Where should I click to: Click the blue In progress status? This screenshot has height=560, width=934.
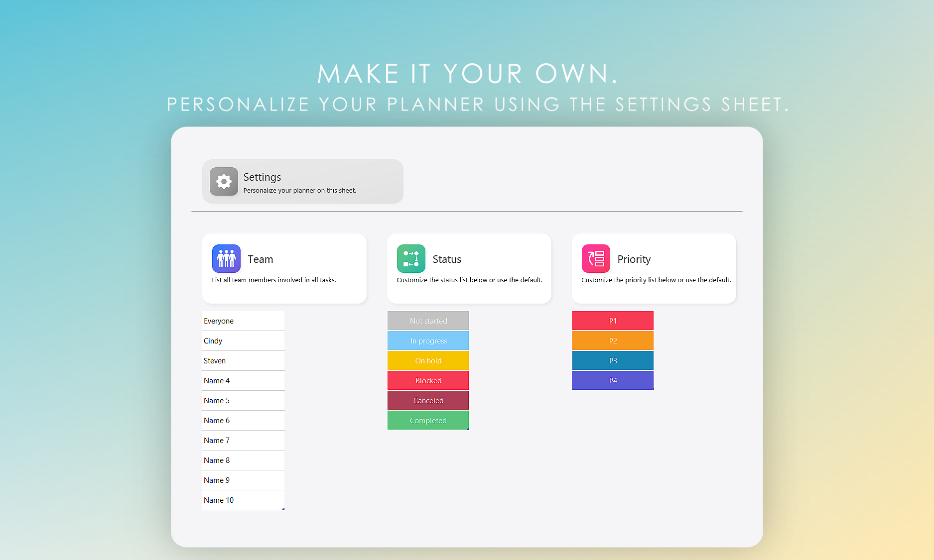428,340
